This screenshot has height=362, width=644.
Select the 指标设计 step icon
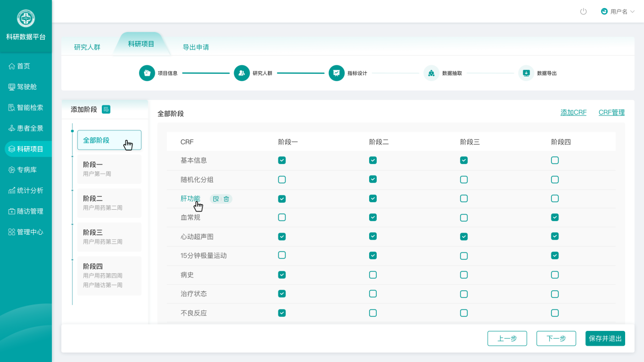click(x=337, y=73)
